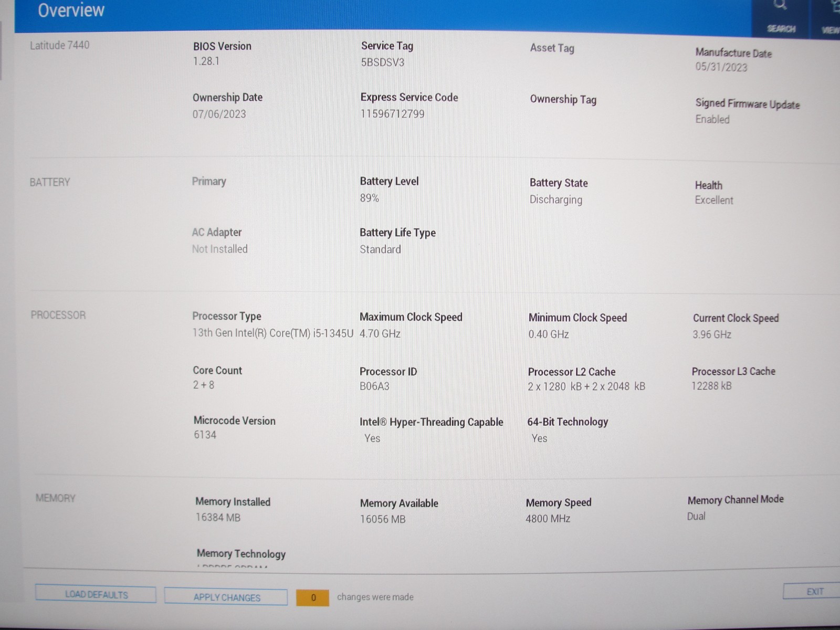Click Memory Installed value 16384 MB
Viewport: 840px width, 630px height.
(218, 518)
